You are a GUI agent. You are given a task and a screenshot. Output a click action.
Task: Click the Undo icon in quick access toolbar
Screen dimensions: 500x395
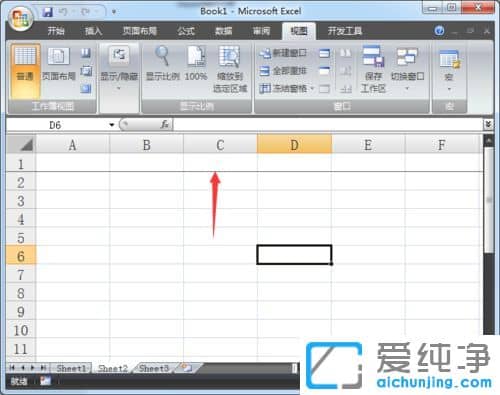(63, 12)
